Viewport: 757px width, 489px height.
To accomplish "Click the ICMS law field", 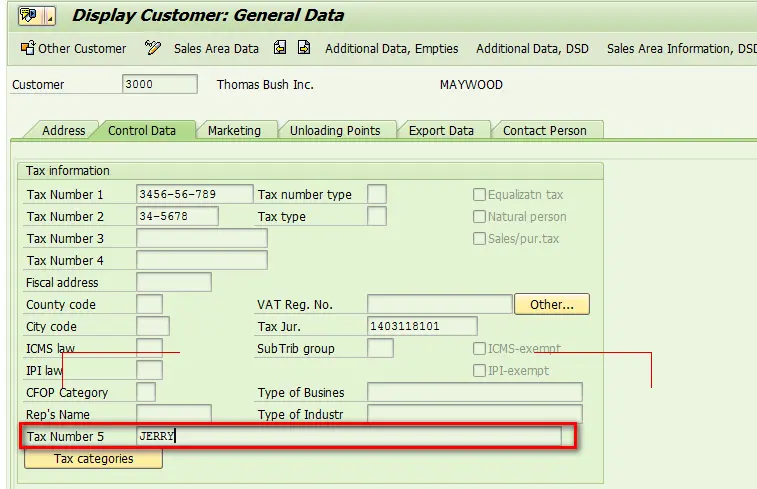I will click(149, 348).
